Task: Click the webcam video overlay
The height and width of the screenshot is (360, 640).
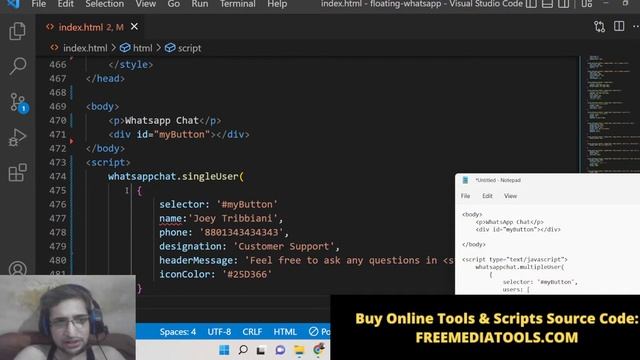Action: (x=67, y=318)
